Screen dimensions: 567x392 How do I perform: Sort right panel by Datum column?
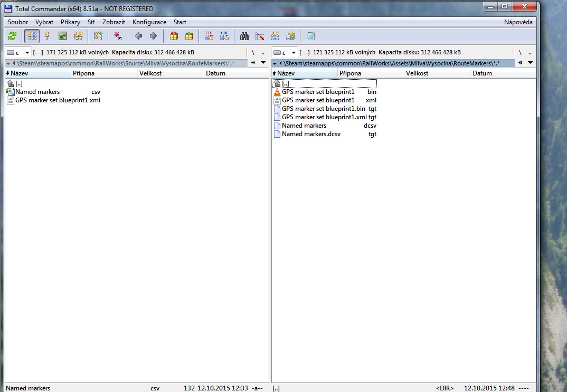(503, 73)
